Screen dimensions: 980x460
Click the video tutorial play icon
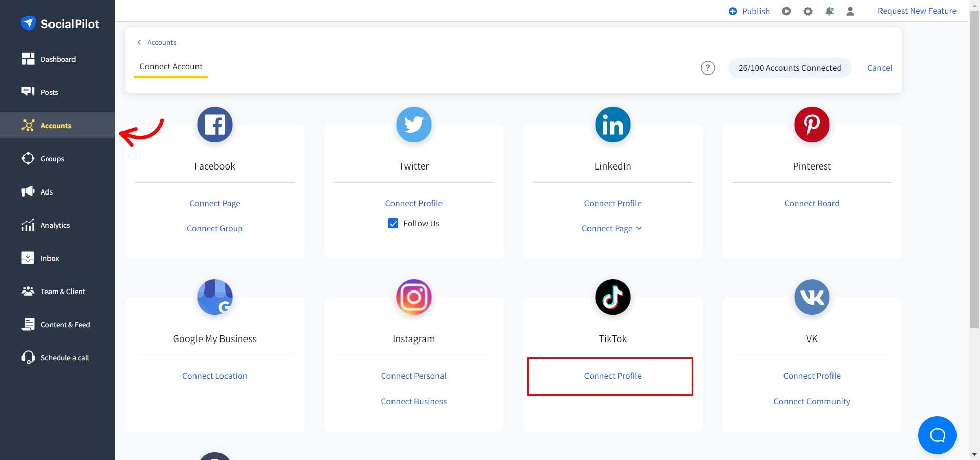pos(786,11)
